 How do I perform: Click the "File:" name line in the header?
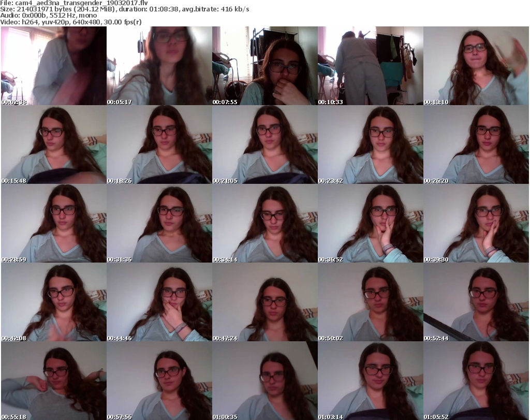74,3
